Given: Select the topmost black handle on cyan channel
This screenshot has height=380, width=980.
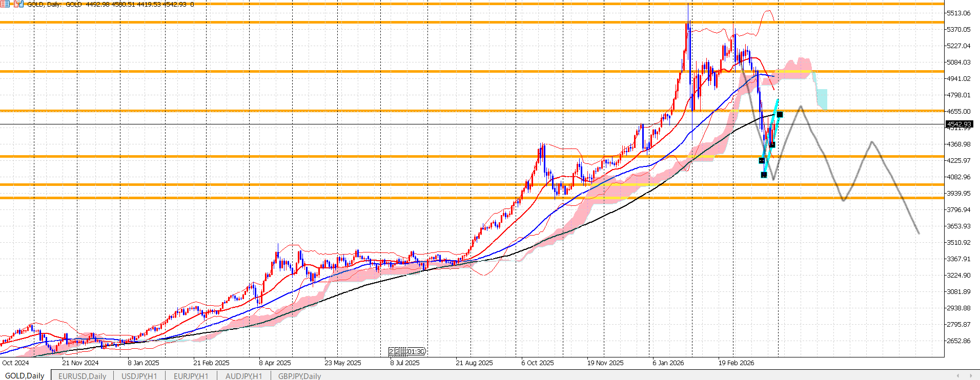Looking at the screenshot, I should tap(780, 114).
